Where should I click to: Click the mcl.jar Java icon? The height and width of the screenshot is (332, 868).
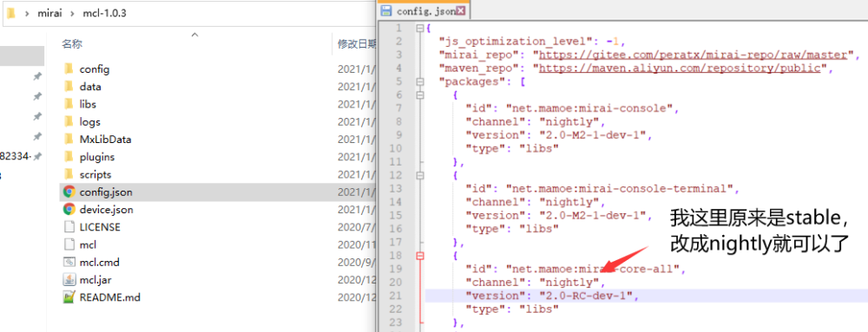[69, 279]
